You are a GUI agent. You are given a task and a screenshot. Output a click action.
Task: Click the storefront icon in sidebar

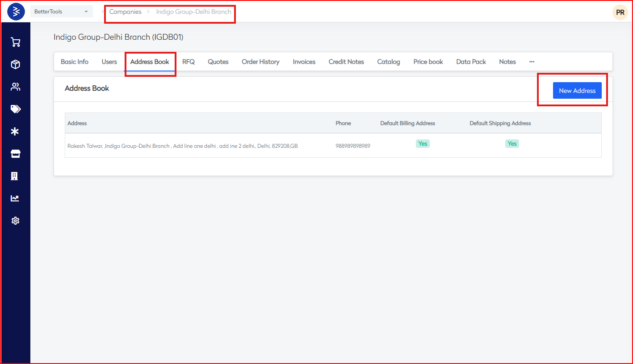pos(16,154)
